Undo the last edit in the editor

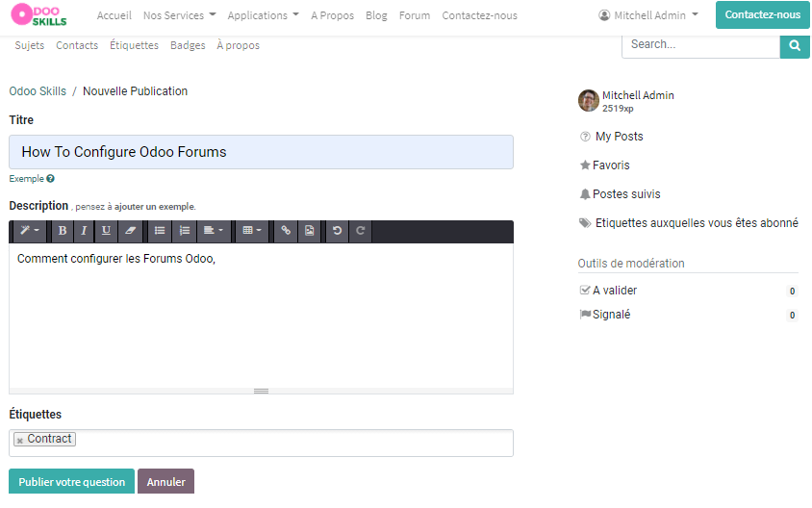coord(337,231)
